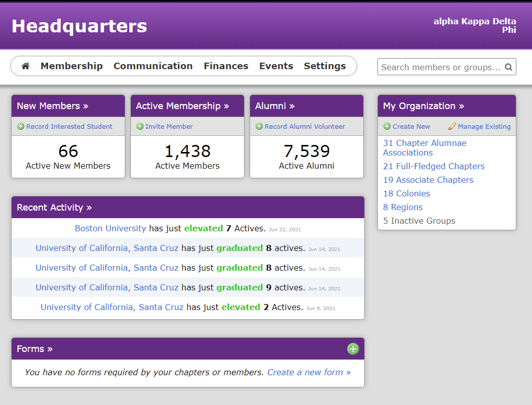
Task: Click Create a new form link
Action: [309, 373]
